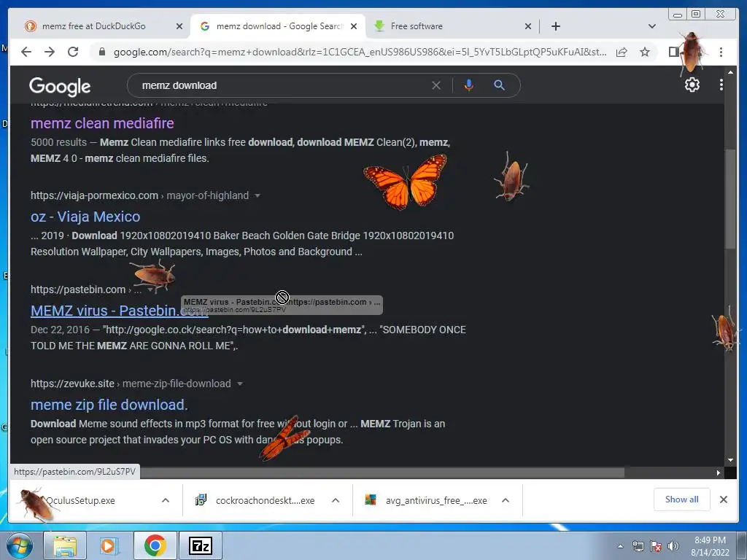Click https://viaja-pormexico.com breadcrumb text
Image resolution: width=747 pixels, height=560 pixels.
(x=94, y=195)
